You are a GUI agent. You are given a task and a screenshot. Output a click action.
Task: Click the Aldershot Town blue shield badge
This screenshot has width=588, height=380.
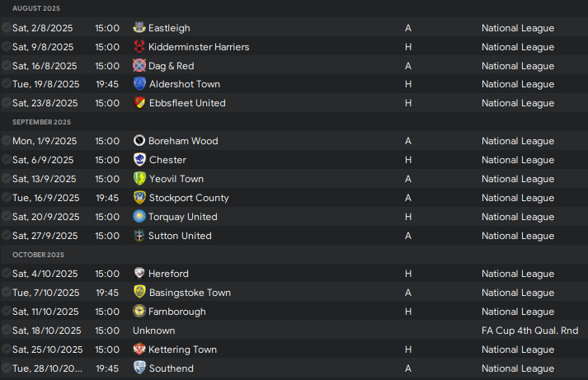[x=139, y=83]
